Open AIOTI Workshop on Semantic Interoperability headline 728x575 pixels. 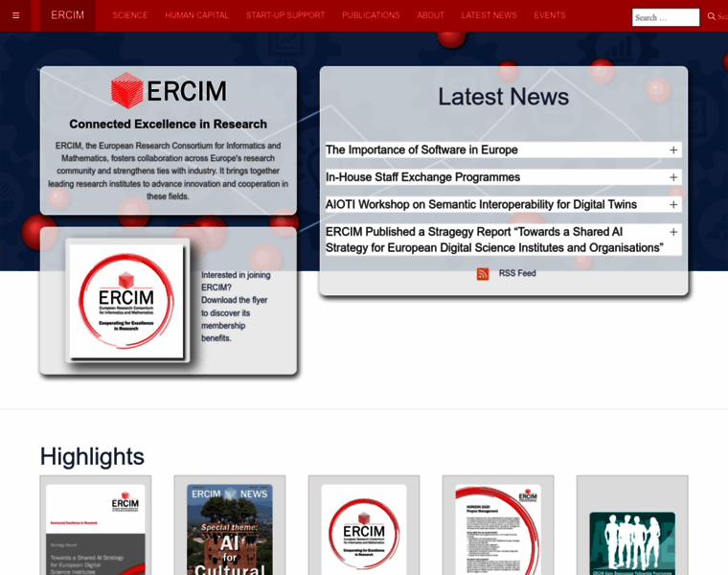tap(481, 205)
